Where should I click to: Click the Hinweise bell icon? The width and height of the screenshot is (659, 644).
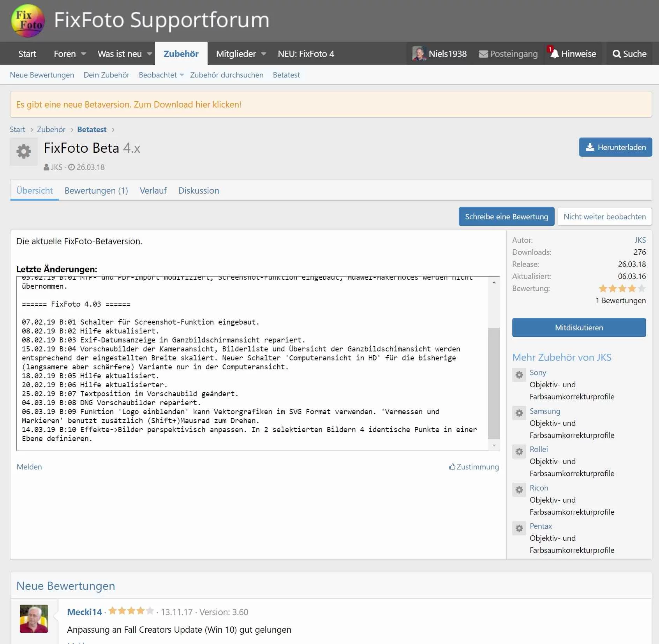pos(554,53)
